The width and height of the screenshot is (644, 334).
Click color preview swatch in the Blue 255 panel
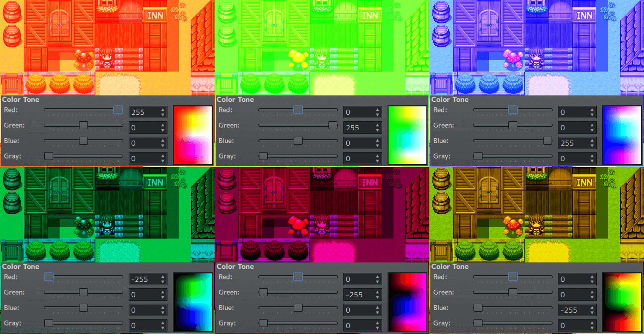click(x=622, y=135)
